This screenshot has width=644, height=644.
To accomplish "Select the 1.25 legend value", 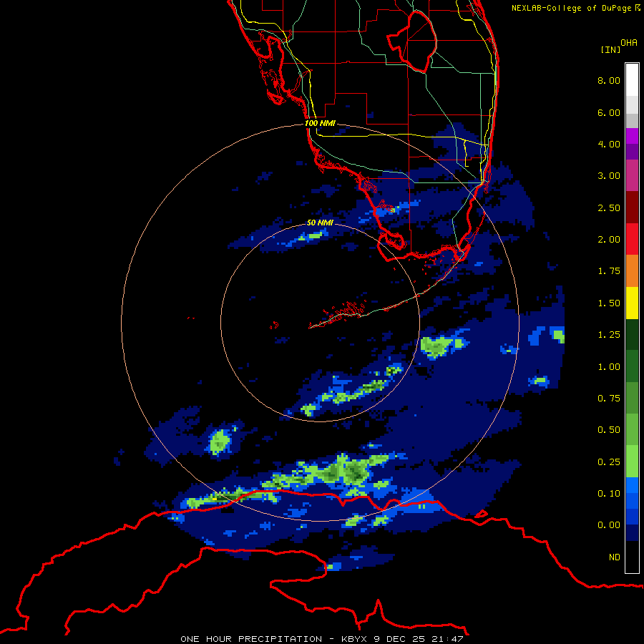I will (609, 335).
